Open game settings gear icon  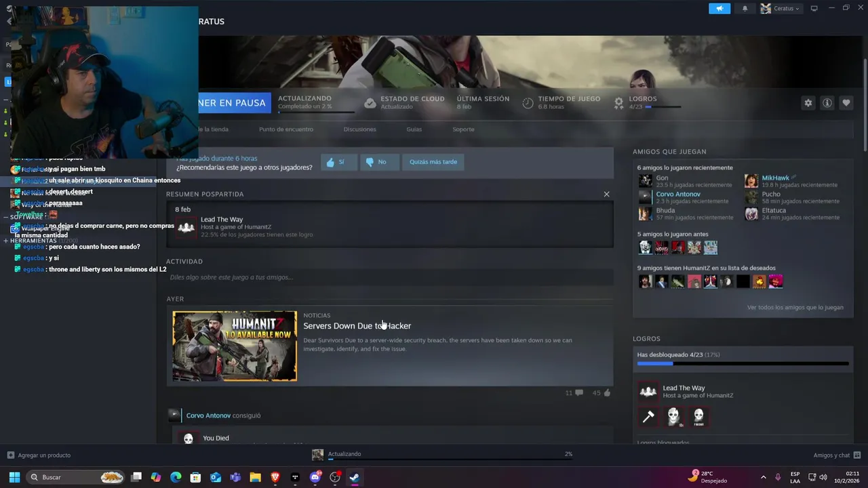pyautogui.click(x=808, y=103)
